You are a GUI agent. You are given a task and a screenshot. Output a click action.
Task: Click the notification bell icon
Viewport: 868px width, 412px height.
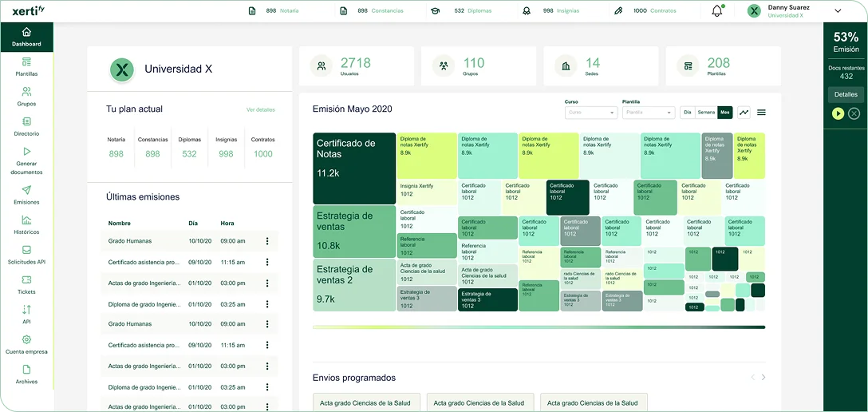[717, 10]
